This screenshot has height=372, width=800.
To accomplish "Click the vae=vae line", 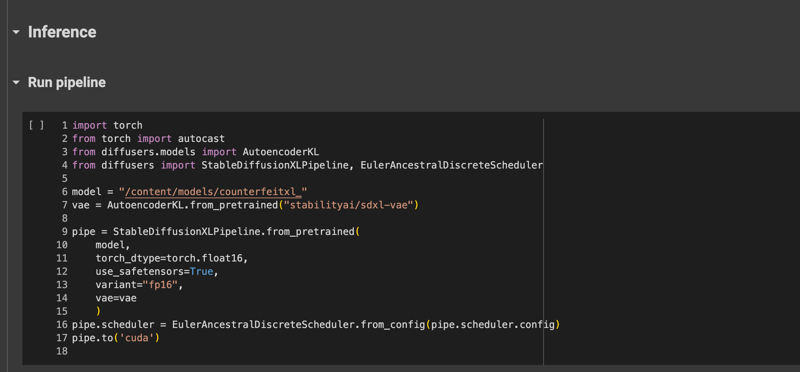I will pos(116,298).
